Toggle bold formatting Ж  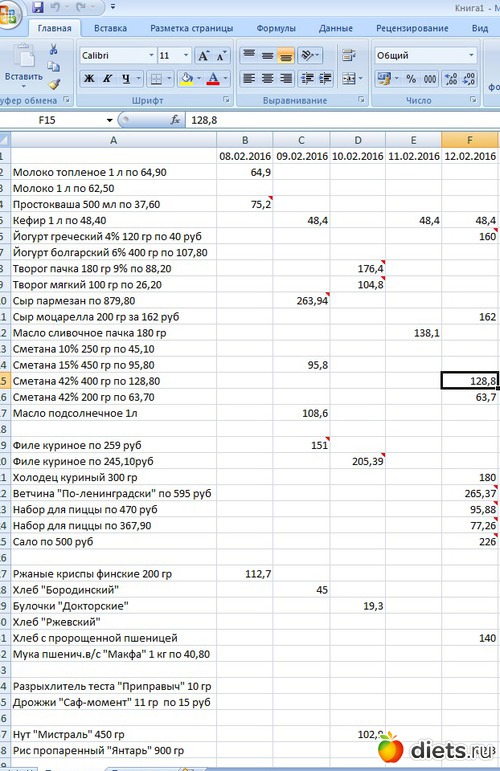click(x=89, y=78)
